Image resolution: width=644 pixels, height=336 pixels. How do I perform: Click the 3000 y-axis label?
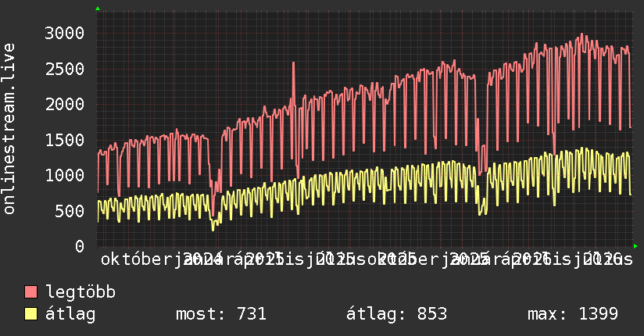coord(65,34)
